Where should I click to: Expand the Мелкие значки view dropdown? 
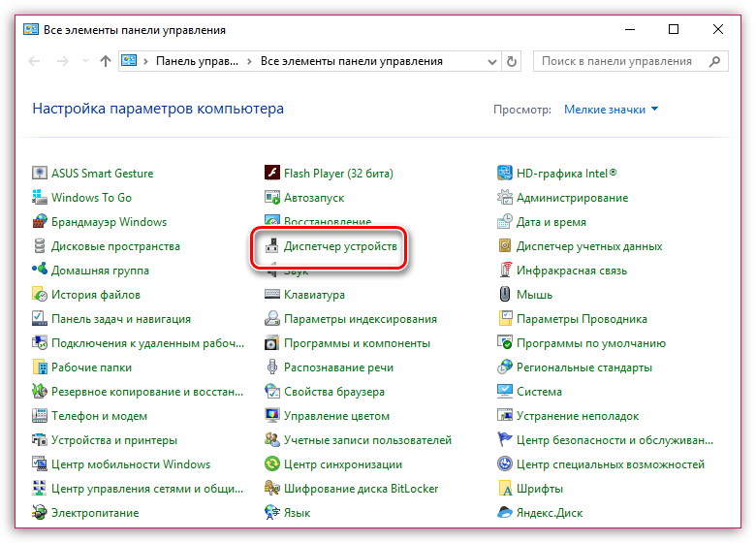(611, 110)
